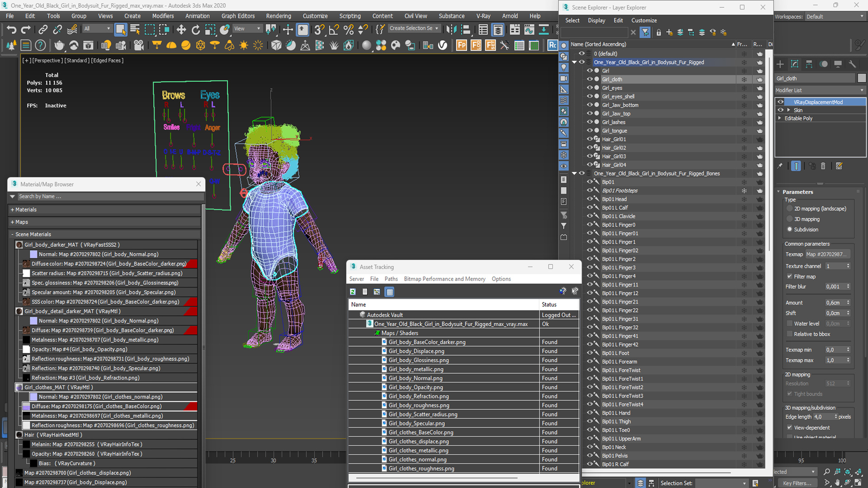Click the FP orange plugin icon
Screen dimensions: 868x488
(x=462, y=45)
